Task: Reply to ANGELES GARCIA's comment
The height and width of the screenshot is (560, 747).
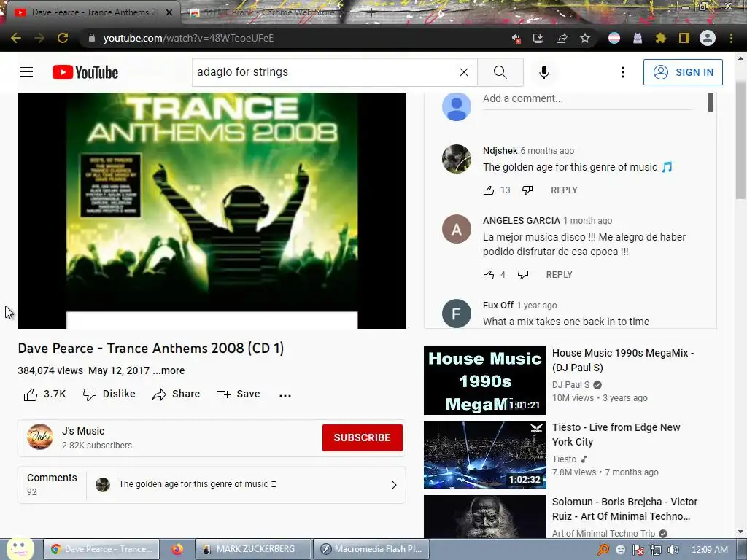Action: [560, 275]
